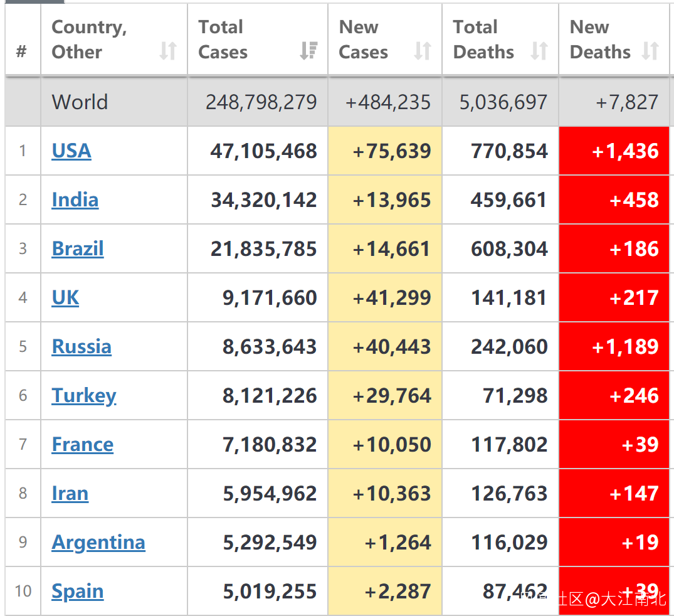This screenshot has height=616, width=674.
Task: Click sort icon in New Deaths header
Action: point(651,51)
